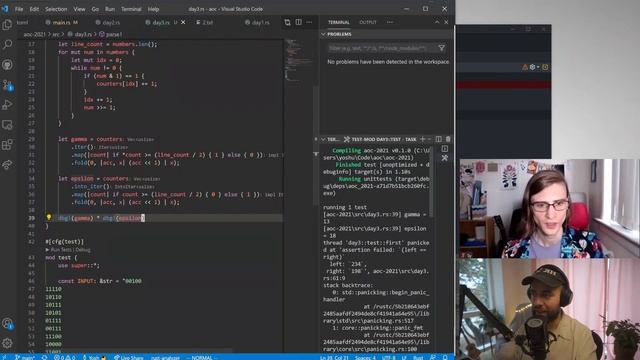Click the notifications bell in status bar

click(x=445, y=358)
